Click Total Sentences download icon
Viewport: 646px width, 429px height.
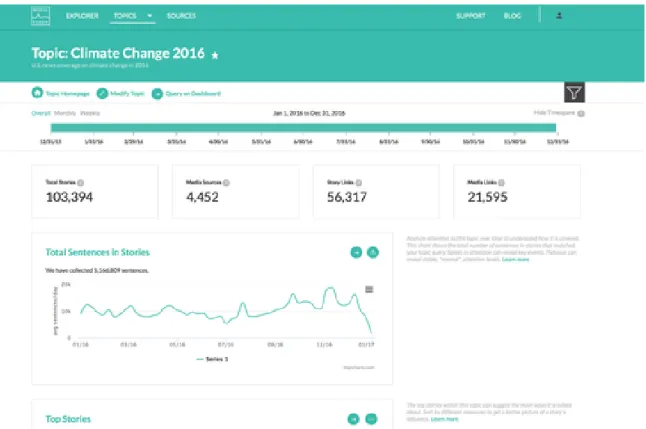(373, 252)
